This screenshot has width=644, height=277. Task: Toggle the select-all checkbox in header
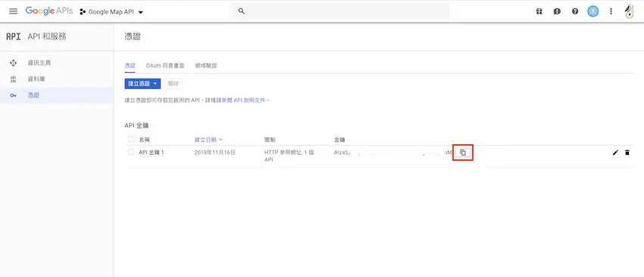[130, 139]
